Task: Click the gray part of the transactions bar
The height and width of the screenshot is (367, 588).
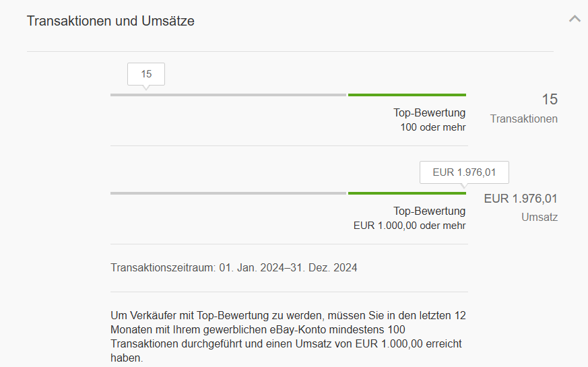Action: [x=228, y=95]
